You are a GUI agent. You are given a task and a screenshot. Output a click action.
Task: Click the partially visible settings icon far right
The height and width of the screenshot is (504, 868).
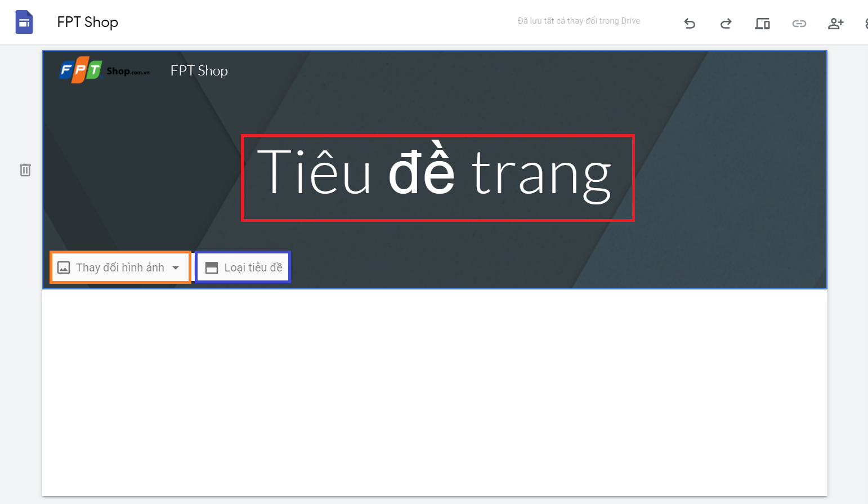865,23
